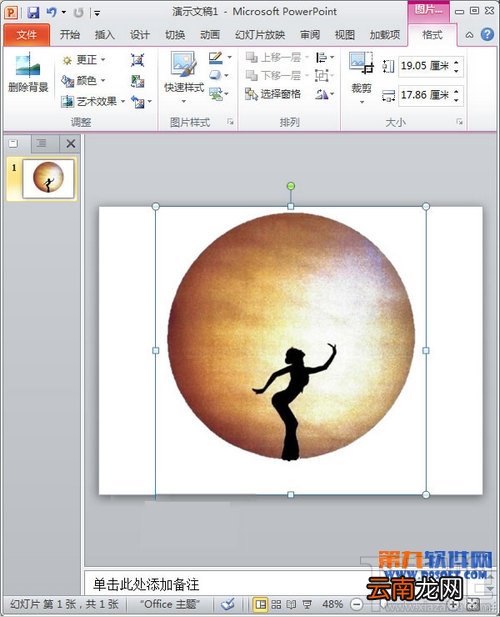The image size is (500, 617).
Task: Switch to the Home (开始) tab
Action: coord(70,35)
